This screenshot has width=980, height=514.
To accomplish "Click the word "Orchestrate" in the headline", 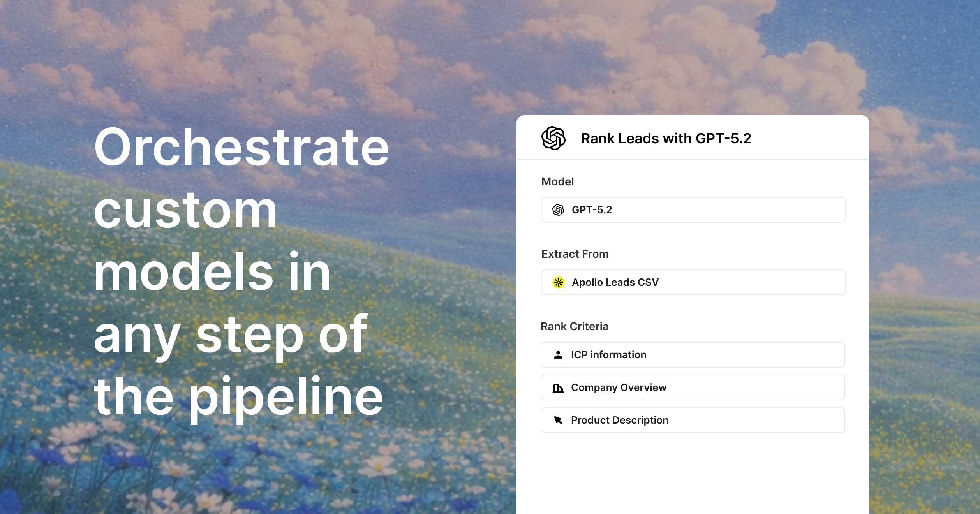I will (241, 148).
